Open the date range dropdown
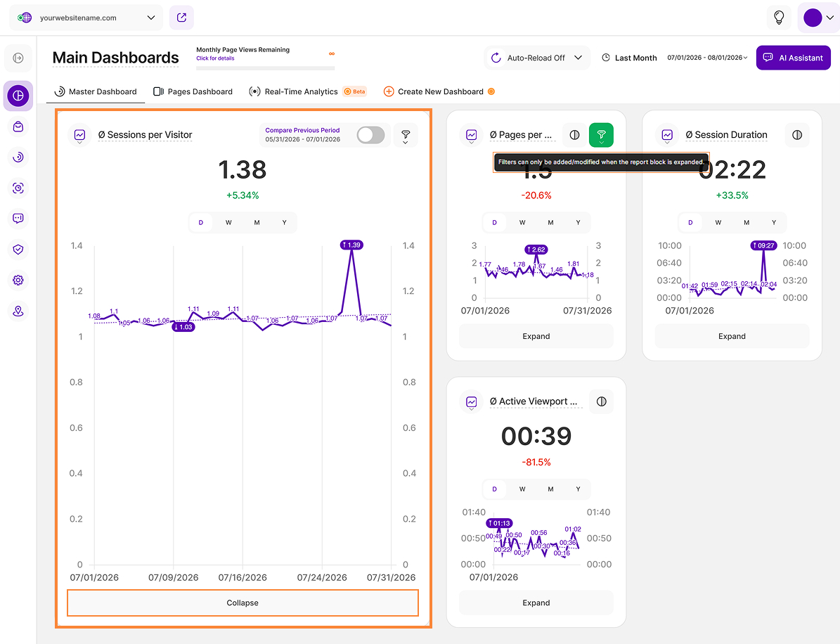 pos(706,58)
